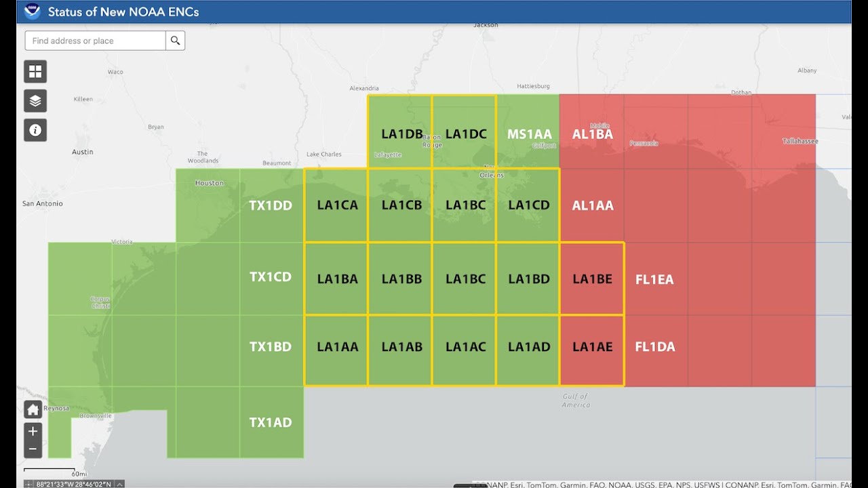Open the layers list icon

point(35,101)
